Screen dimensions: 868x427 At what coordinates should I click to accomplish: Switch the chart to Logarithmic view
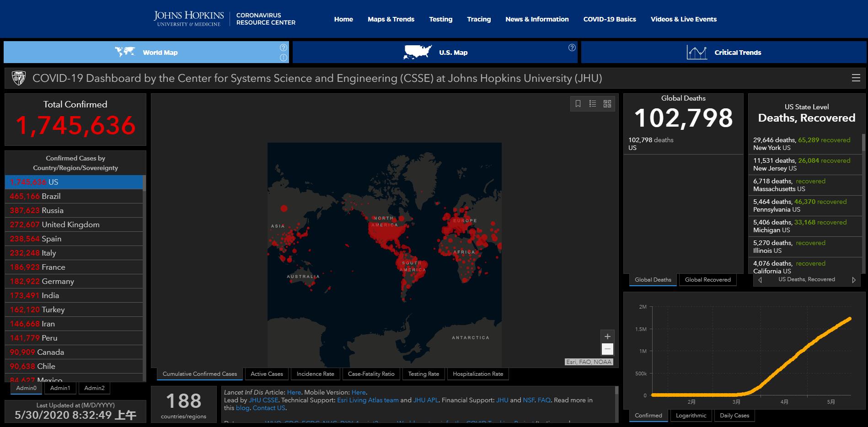click(x=691, y=416)
